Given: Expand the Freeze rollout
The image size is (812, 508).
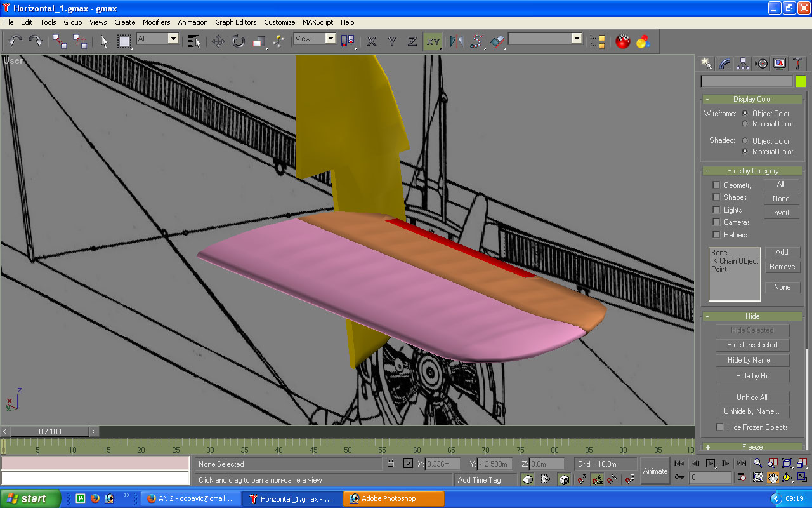Looking at the screenshot, I should click(752, 447).
